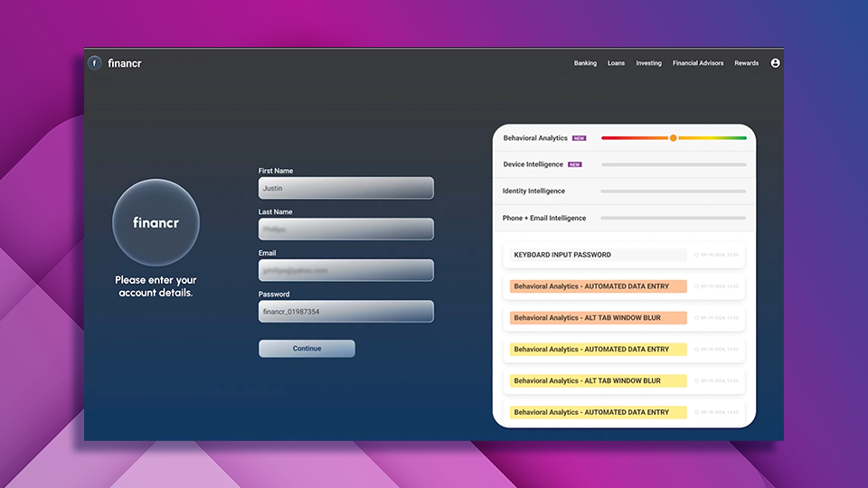Click the large circular financr logo

[x=156, y=221]
